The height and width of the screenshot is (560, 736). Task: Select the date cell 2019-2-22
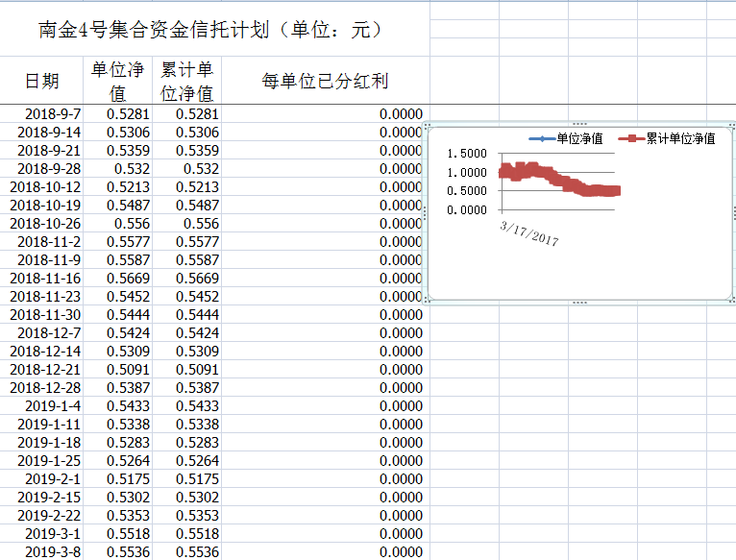point(41,516)
